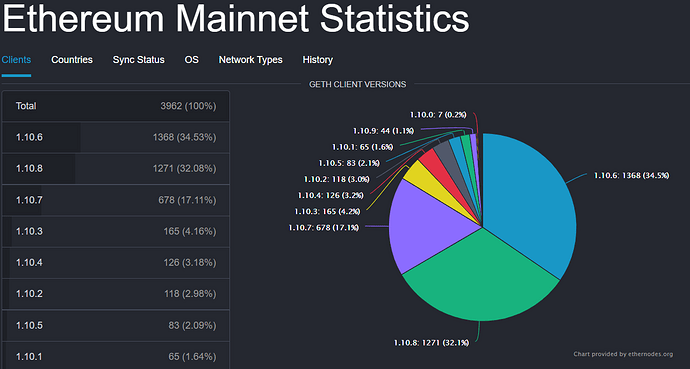
Task: Click the 1.10.8 version row
Action: coord(116,169)
